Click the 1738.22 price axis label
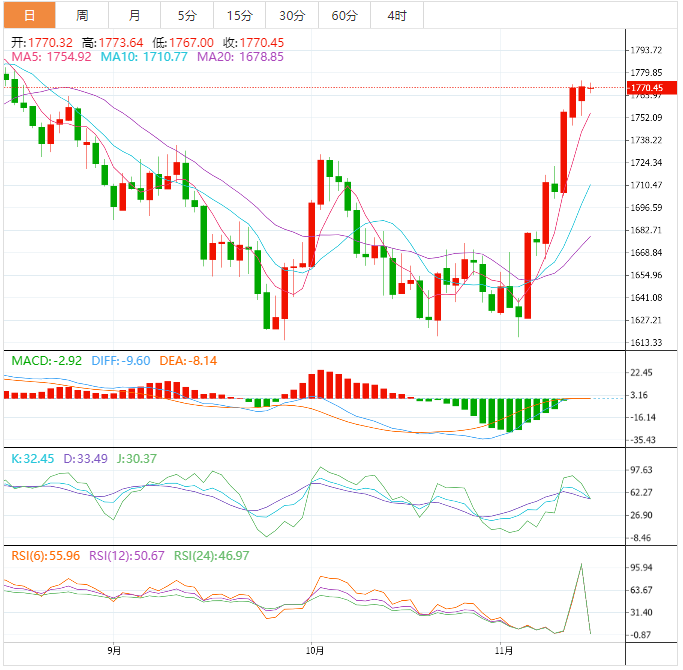The height and width of the screenshot is (670, 683). tap(646, 140)
